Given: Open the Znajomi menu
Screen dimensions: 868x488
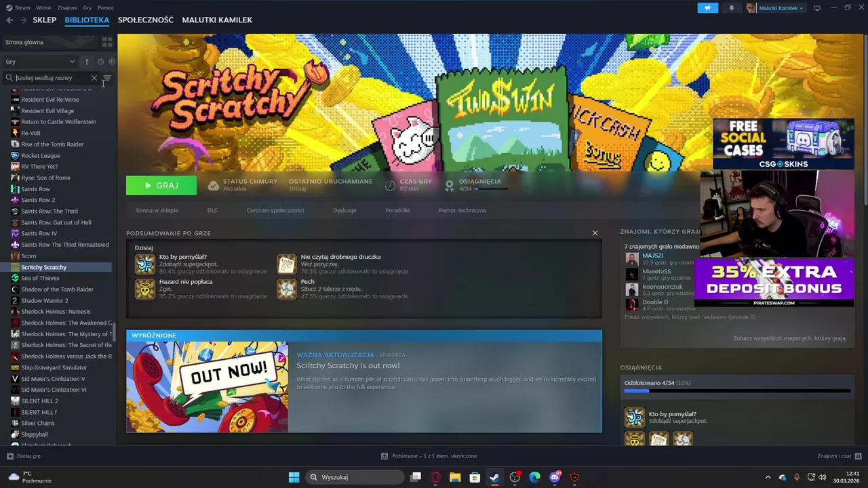Looking at the screenshot, I should [67, 7].
